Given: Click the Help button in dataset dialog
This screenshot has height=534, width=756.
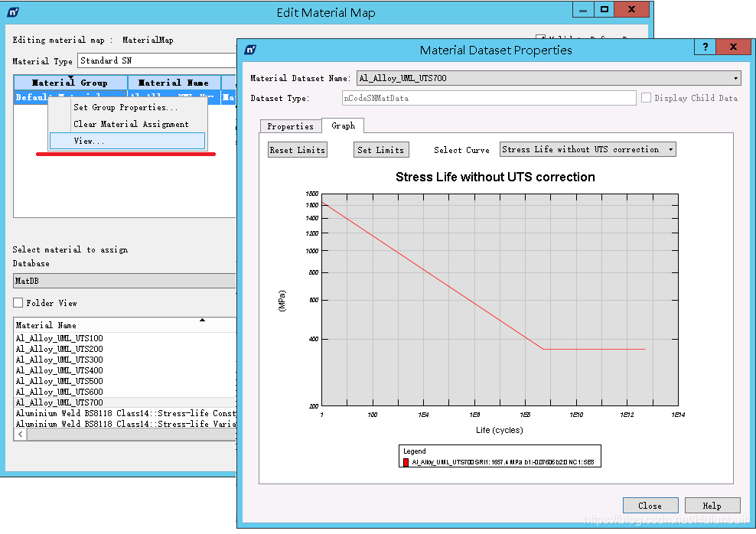Looking at the screenshot, I should point(712,506).
